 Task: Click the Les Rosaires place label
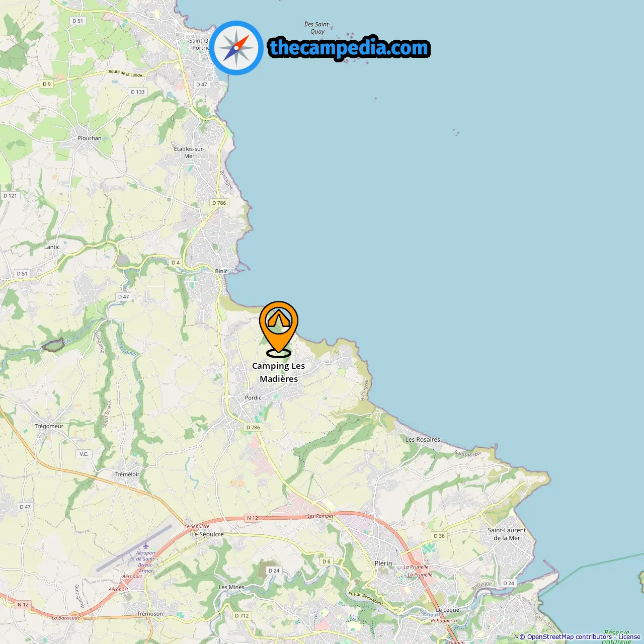point(423,440)
